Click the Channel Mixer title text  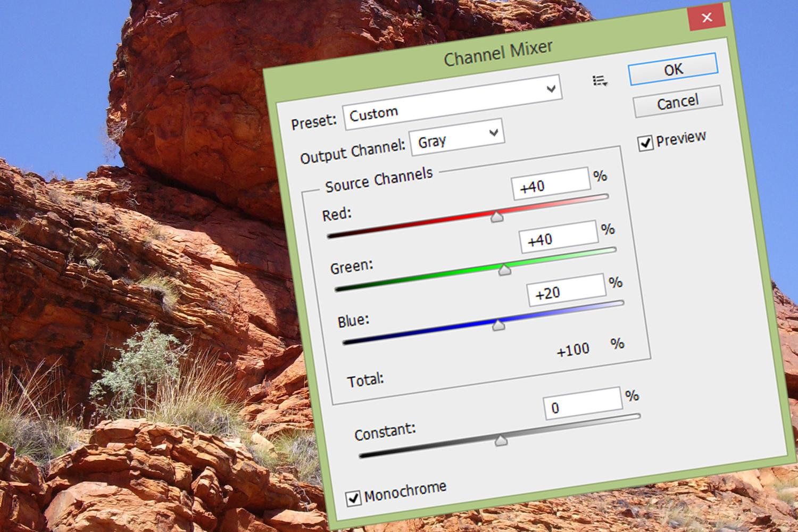point(498,53)
